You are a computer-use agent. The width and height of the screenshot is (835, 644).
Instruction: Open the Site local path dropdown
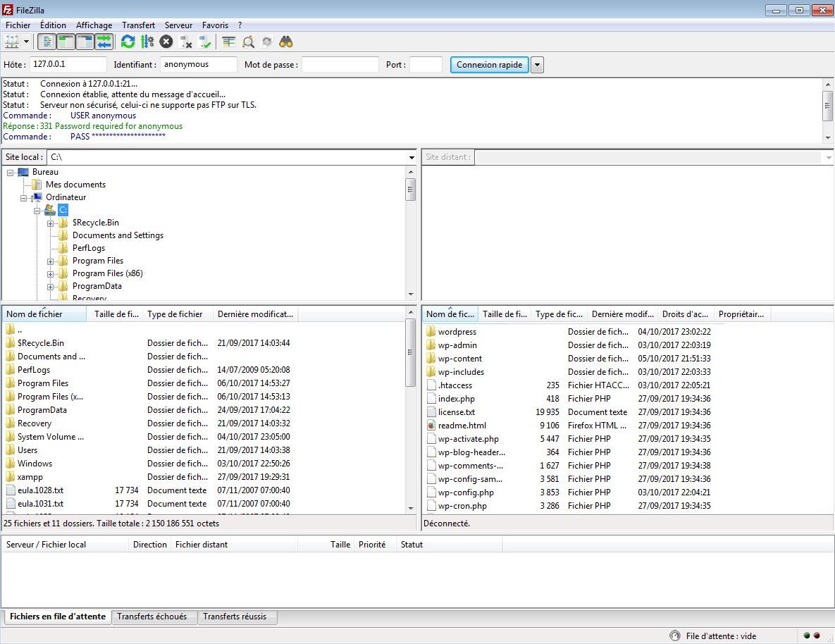[x=411, y=157]
